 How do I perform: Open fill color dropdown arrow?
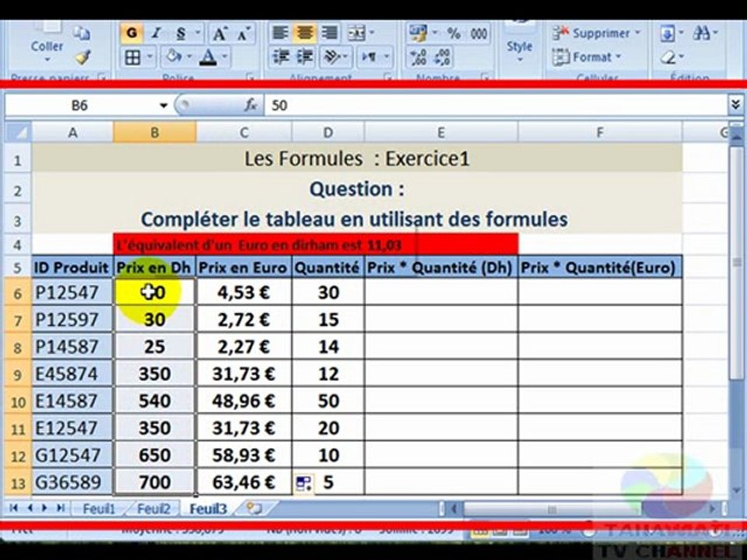pyautogui.click(x=188, y=58)
